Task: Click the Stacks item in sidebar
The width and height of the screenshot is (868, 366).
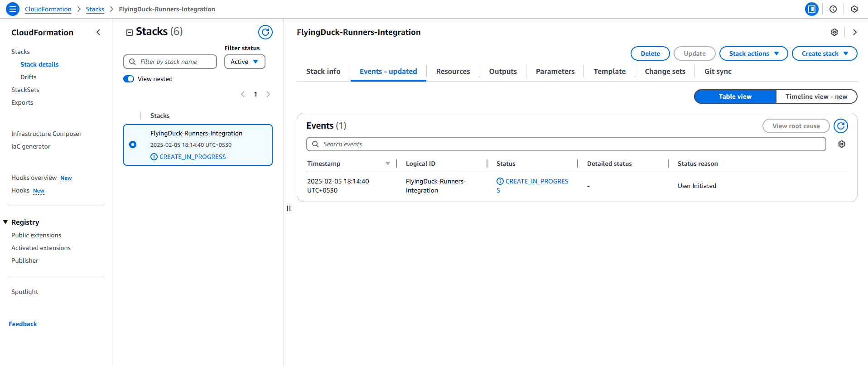Action: pos(20,52)
